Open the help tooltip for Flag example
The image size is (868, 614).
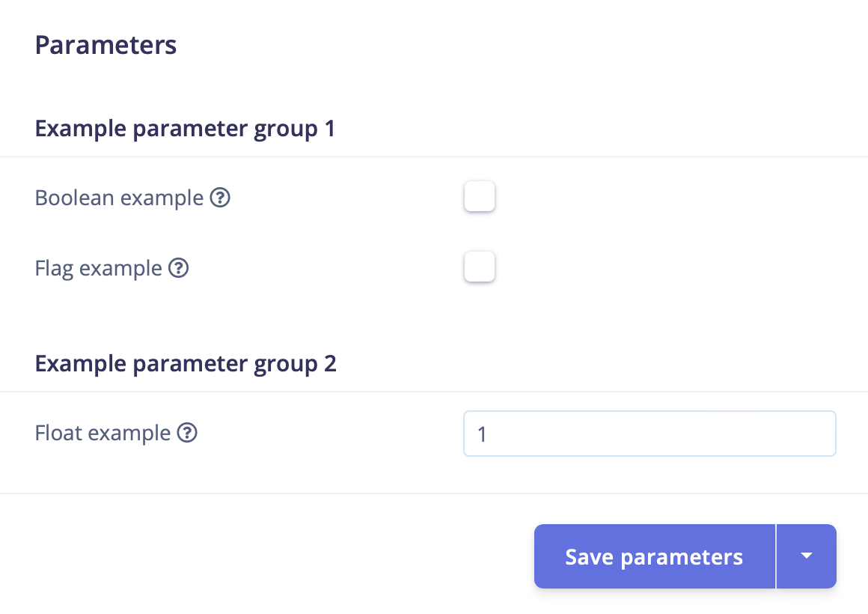178,268
